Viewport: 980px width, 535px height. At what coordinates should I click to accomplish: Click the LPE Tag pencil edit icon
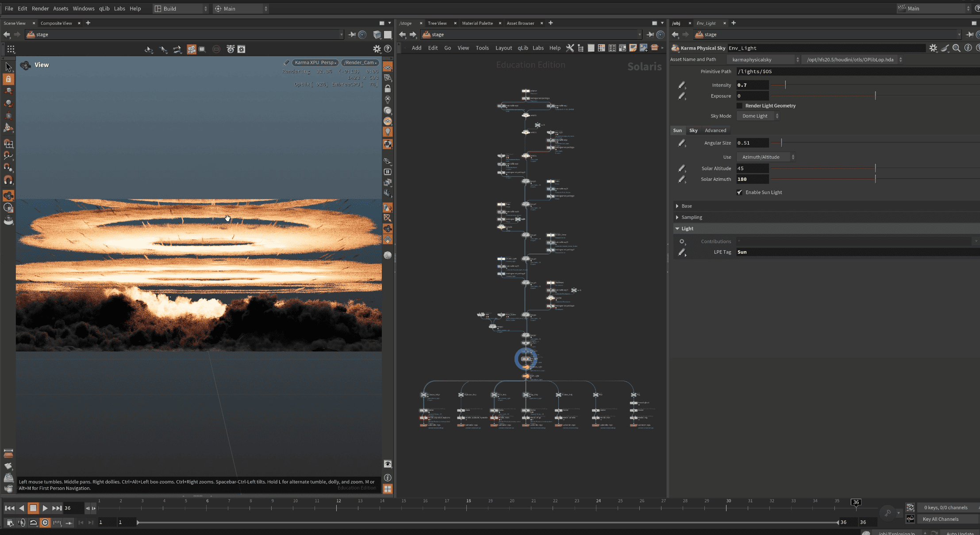tap(682, 252)
